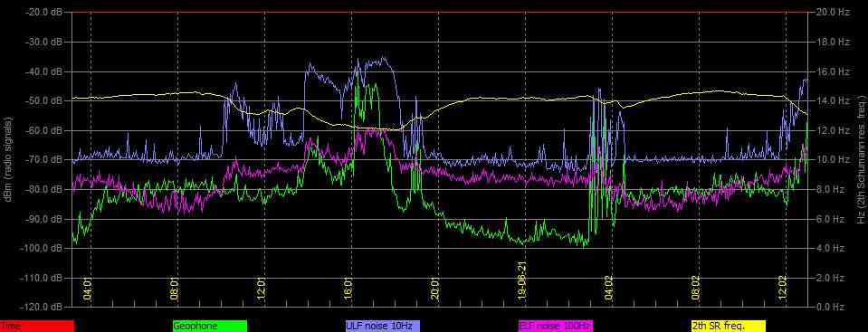Click the 0.0 Hz axis value
This screenshot has height=332, width=868.
[x=830, y=307]
